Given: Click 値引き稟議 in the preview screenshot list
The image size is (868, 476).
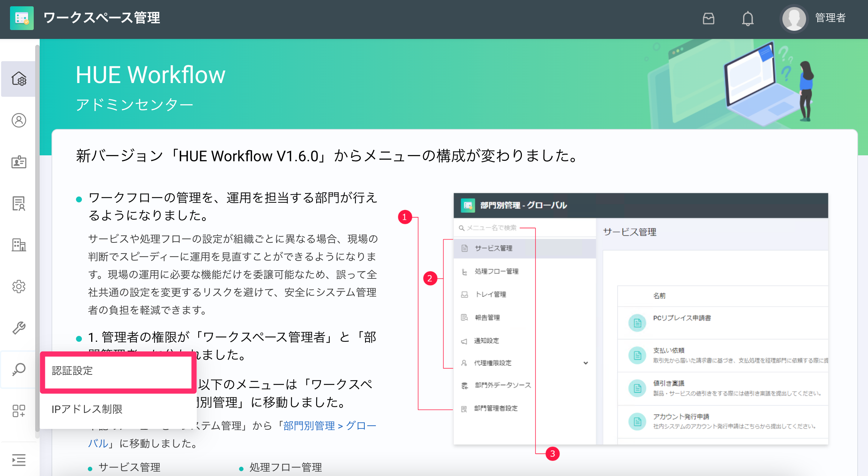Looking at the screenshot, I should [x=669, y=383].
